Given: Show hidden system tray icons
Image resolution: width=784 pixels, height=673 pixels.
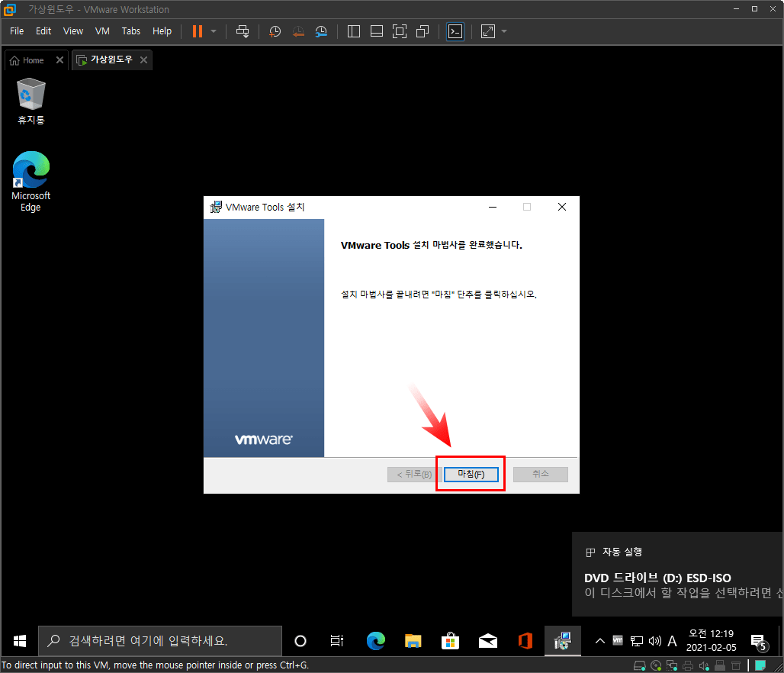Looking at the screenshot, I should [600, 640].
